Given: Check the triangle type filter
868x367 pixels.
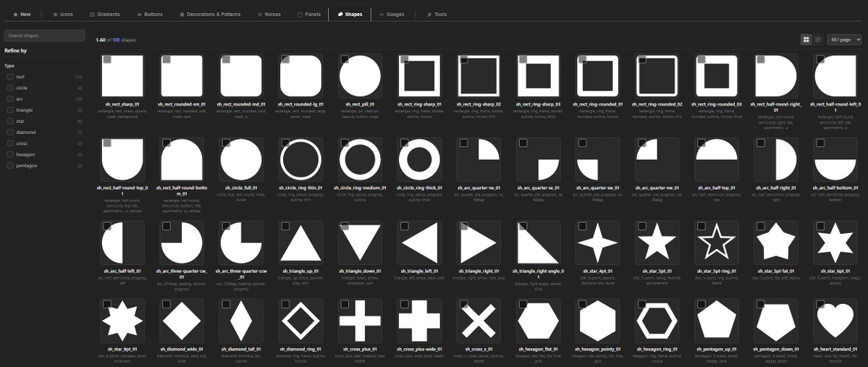Looking at the screenshot, I should [11, 110].
